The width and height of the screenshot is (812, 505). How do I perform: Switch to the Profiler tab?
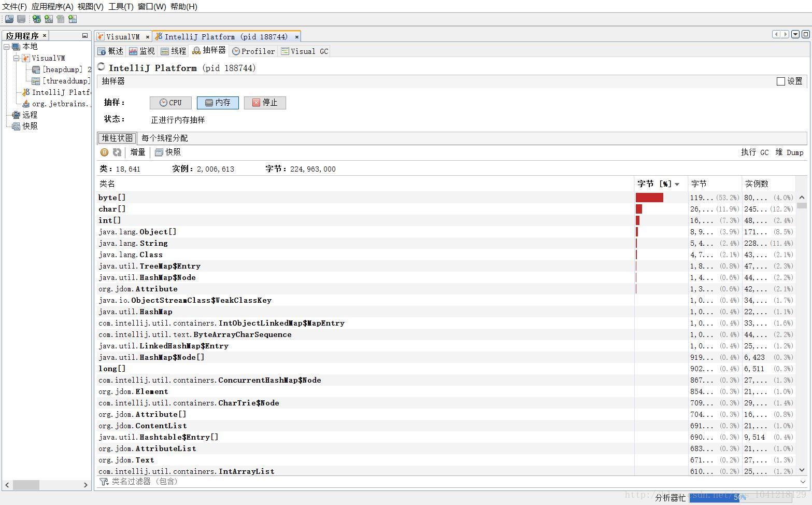[254, 51]
